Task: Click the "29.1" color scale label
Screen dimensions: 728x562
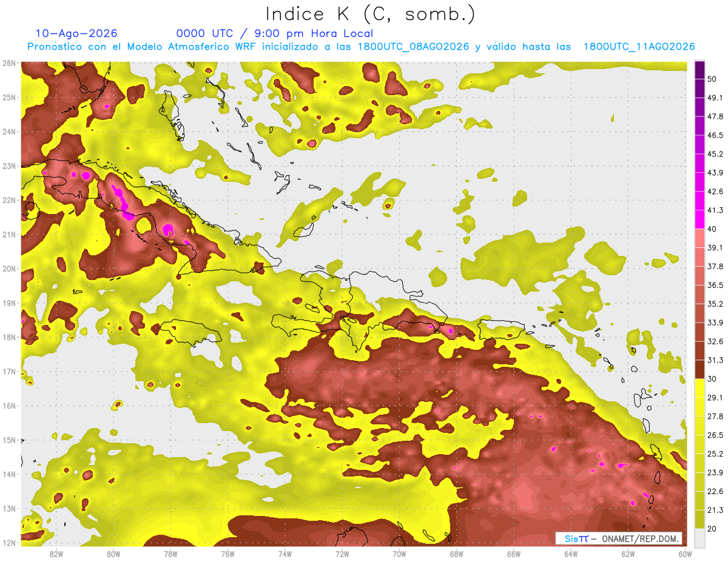Action: pyautogui.click(x=715, y=398)
